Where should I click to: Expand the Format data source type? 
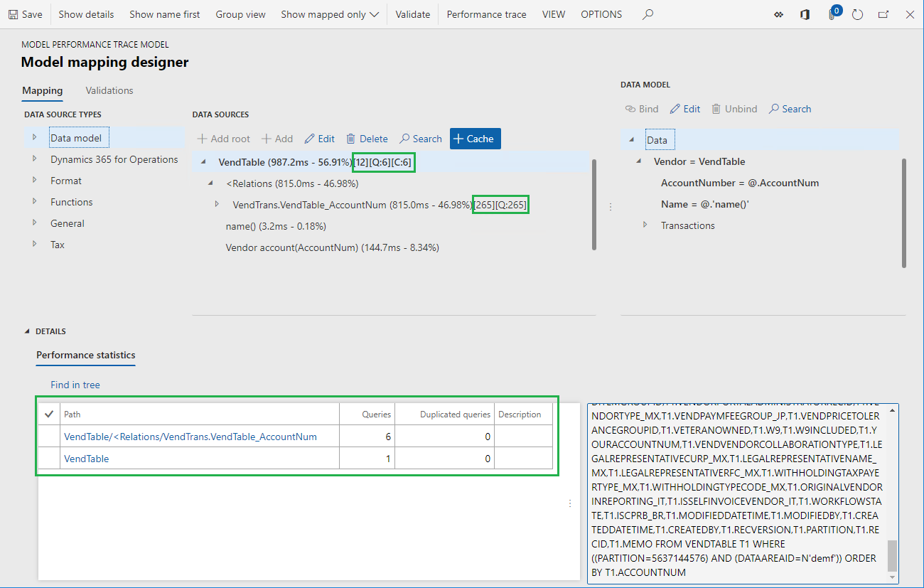[34, 180]
